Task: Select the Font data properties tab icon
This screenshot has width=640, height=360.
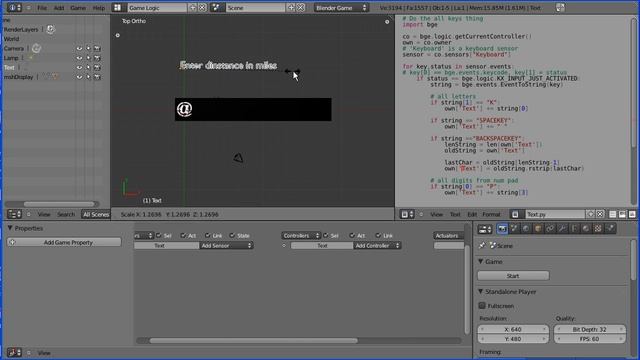Action: pyautogui.click(x=574, y=229)
